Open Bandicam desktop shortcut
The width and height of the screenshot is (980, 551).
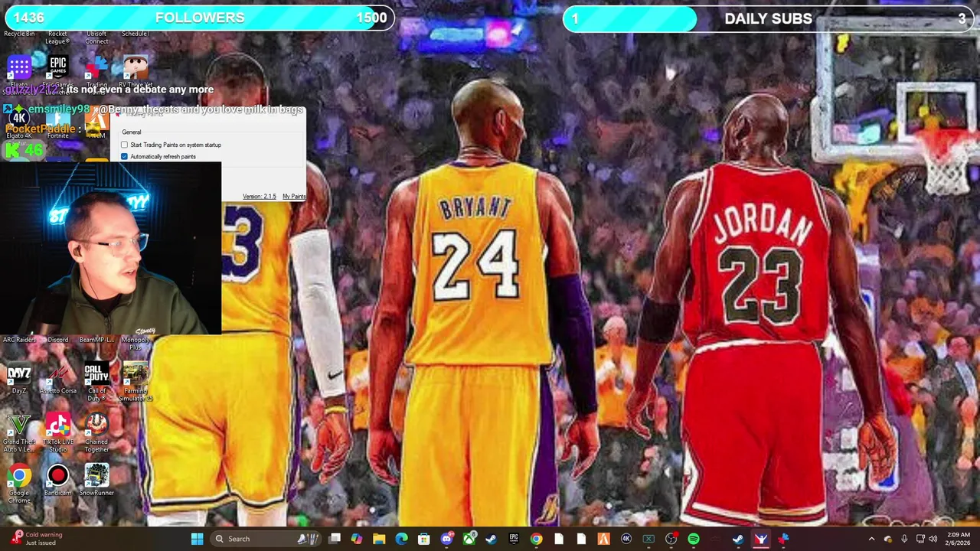click(x=58, y=481)
